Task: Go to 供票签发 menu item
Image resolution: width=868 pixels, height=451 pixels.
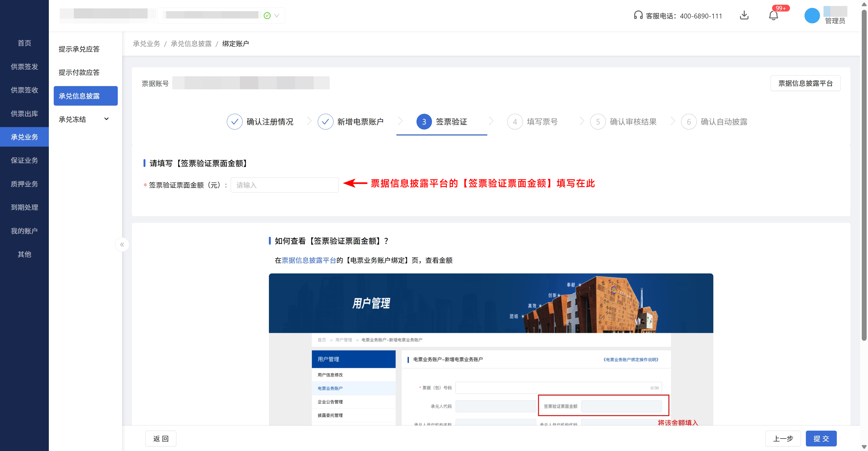Action: pos(24,67)
